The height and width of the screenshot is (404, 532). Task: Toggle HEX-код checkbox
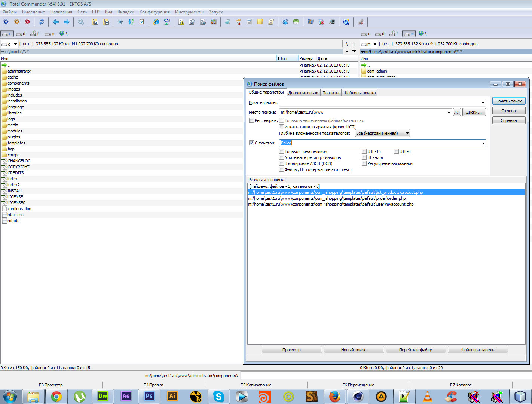(x=364, y=157)
